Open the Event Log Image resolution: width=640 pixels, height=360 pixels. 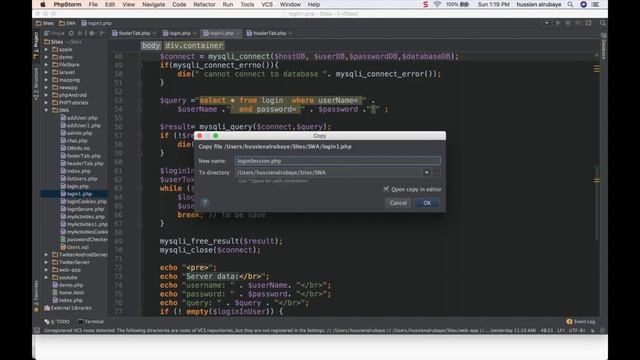point(581,322)
